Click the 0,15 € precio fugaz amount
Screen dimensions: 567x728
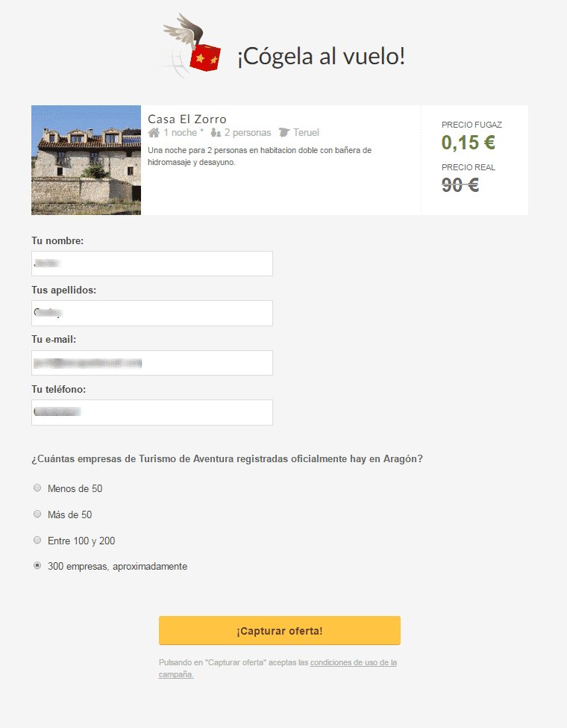click(x=469, y=142)
